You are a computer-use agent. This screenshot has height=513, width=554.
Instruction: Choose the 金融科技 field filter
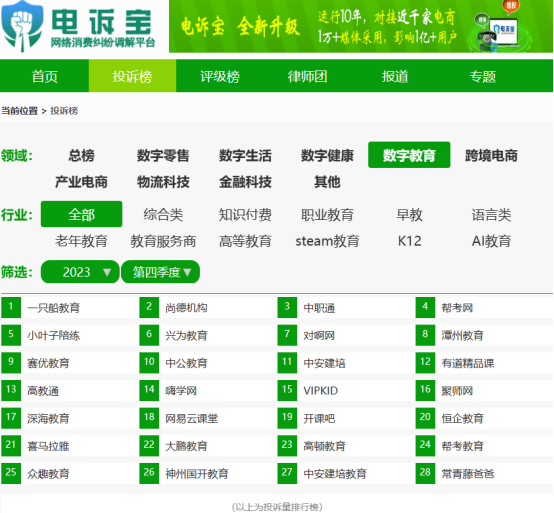click(245, 182)
